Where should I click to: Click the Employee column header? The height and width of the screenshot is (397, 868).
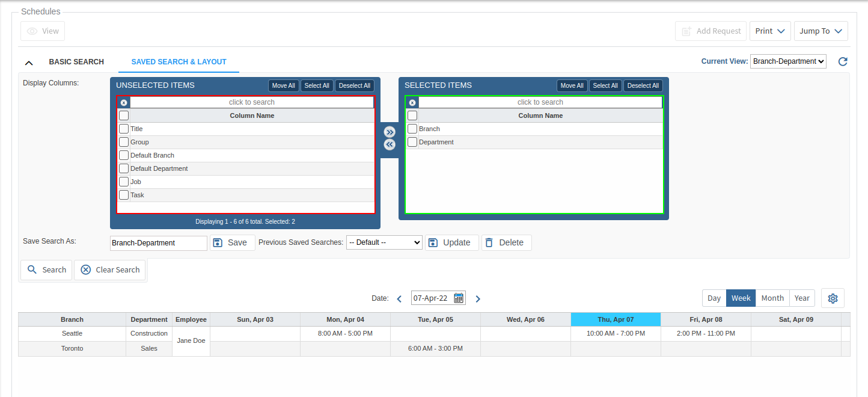[x=191, y=319]
